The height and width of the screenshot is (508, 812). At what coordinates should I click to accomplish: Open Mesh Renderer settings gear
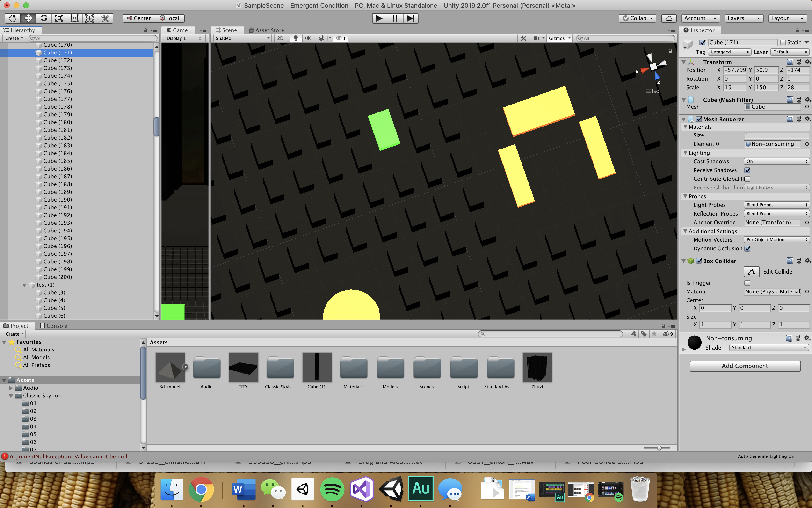(807, 119)
